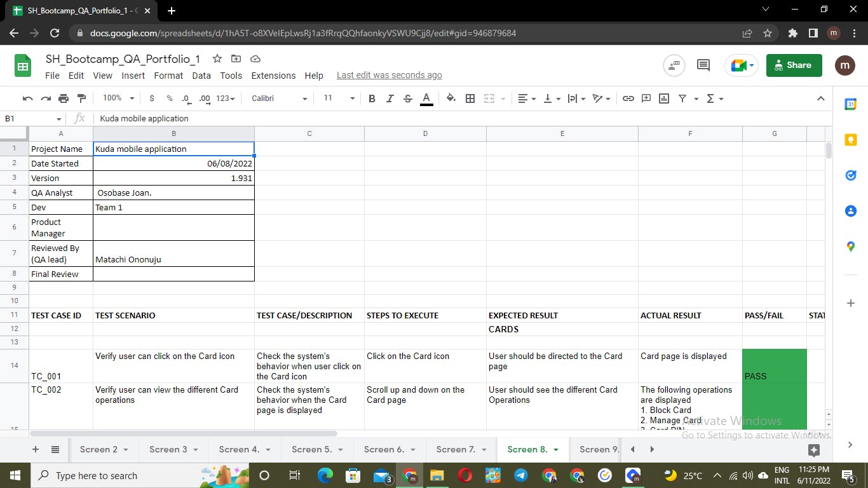
Task: Open horizontal align dropdown
Action: (527, 98)
